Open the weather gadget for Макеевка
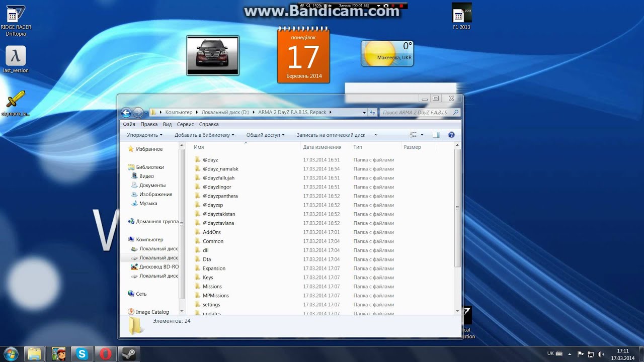This screenshot has height=362, width=644. (x=387, y=53)
